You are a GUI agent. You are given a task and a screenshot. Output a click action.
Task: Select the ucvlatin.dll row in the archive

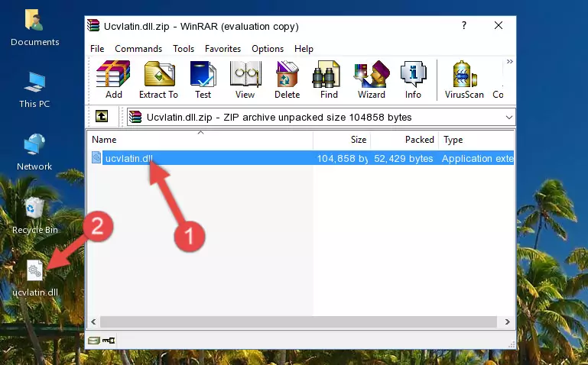(300, 158)
